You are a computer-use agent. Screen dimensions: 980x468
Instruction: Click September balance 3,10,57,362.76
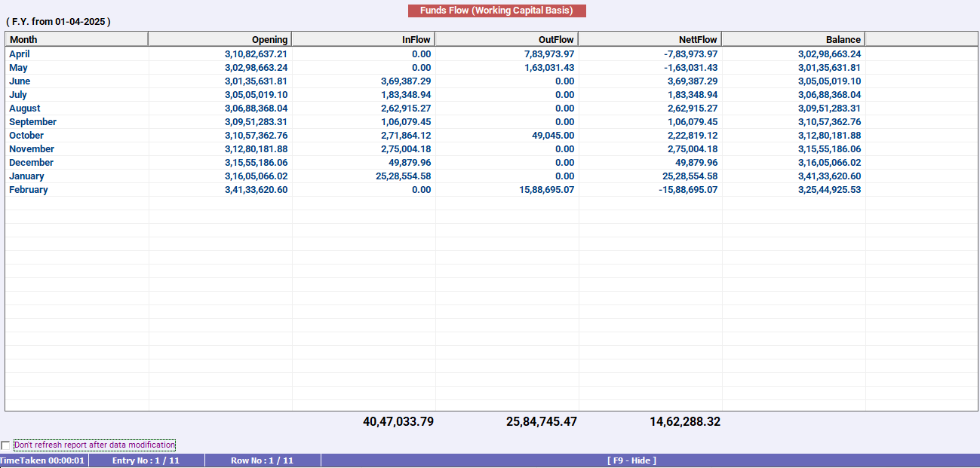coord(829,122)
